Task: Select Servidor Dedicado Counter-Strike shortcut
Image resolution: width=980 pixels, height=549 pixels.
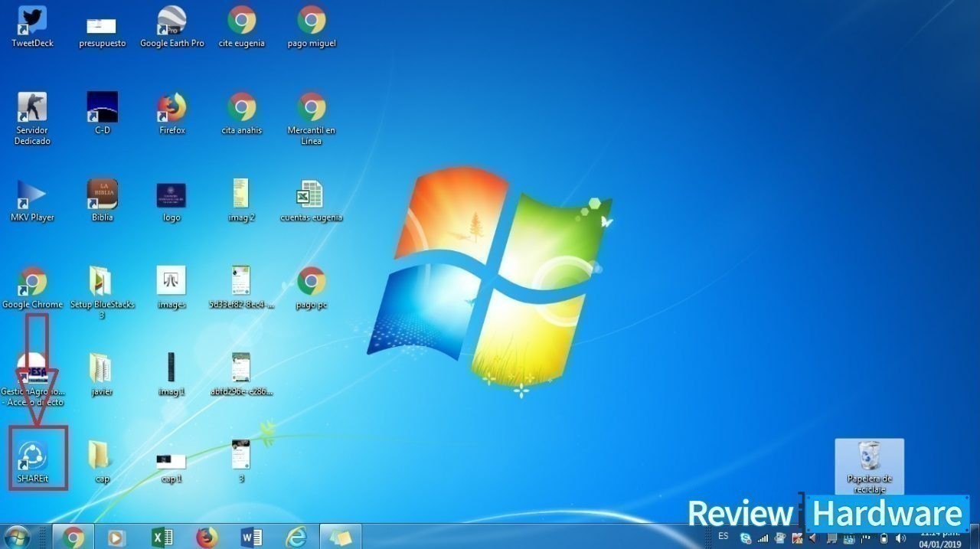Action: [x=33, y=119]
